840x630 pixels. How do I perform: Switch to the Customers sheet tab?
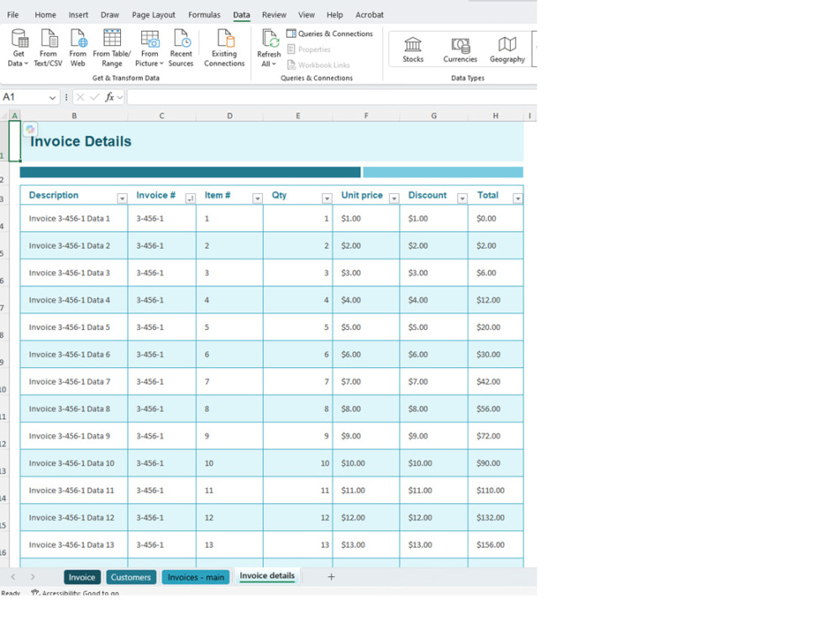pyautogui.click(x=131, y=577)
